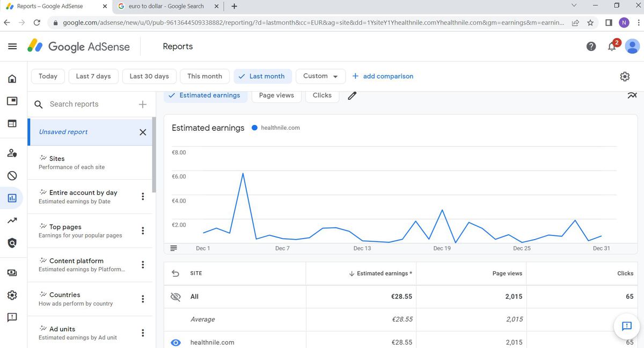Click the report list vertical scrollbar
The image size is (644, 348).
[x=154, y=156]
